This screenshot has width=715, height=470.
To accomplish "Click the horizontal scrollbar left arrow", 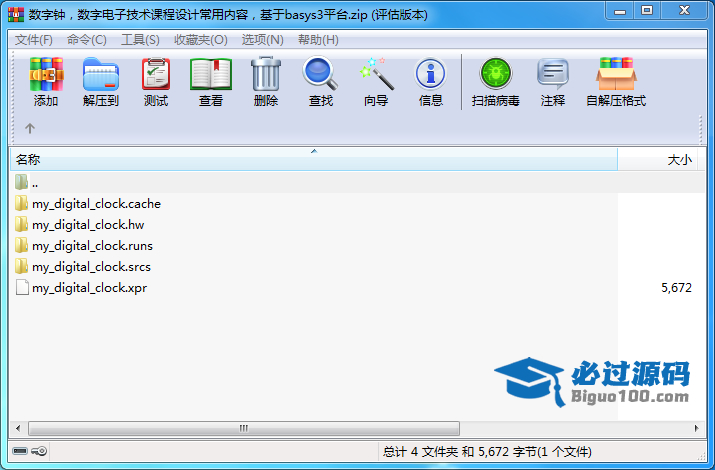I will click(x=18, y=428).
